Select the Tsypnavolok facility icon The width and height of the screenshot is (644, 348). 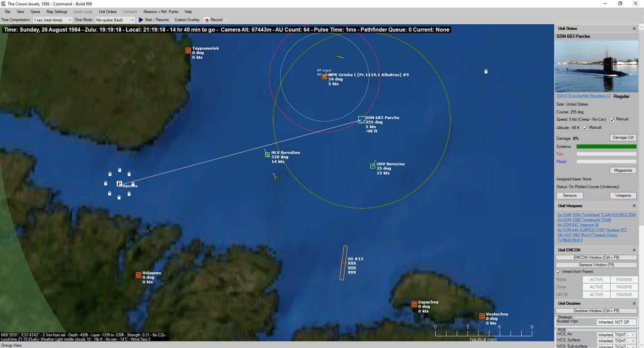[x=188, y=50]
